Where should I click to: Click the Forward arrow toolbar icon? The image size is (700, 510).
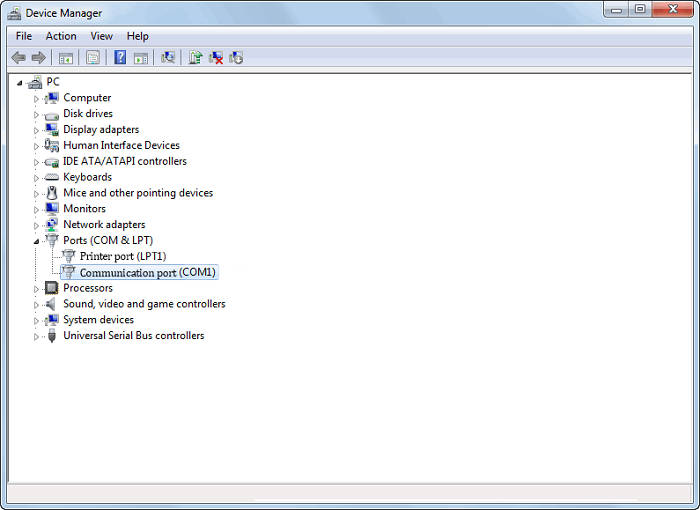click(39, 58)
